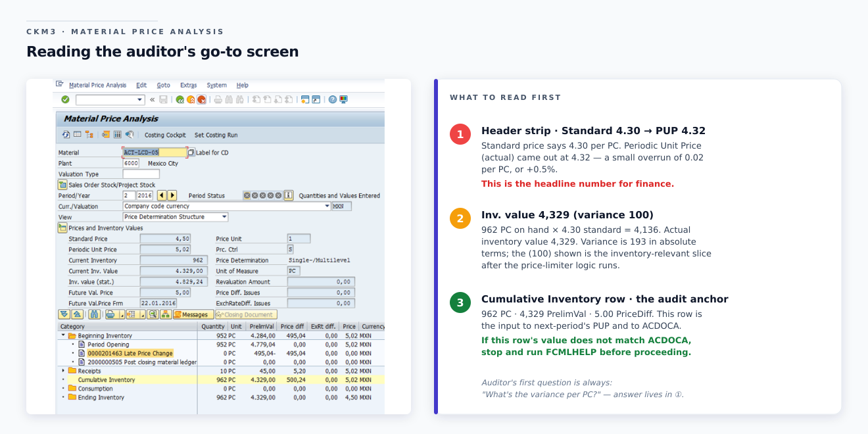The width and height of the screenshot is (868, 434).
Task: Click the Plant field 6000
Action: (131, 163)
